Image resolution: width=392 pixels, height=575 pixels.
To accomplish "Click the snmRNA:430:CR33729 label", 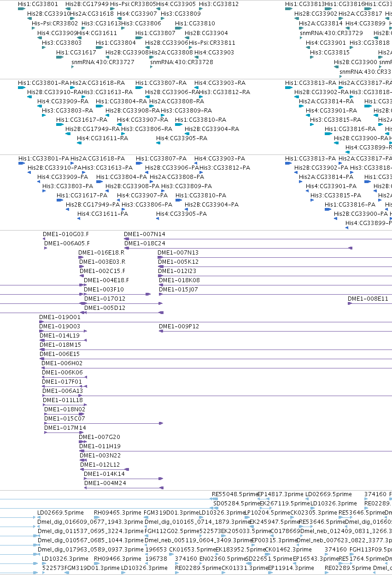I will [x=331, y=33].
